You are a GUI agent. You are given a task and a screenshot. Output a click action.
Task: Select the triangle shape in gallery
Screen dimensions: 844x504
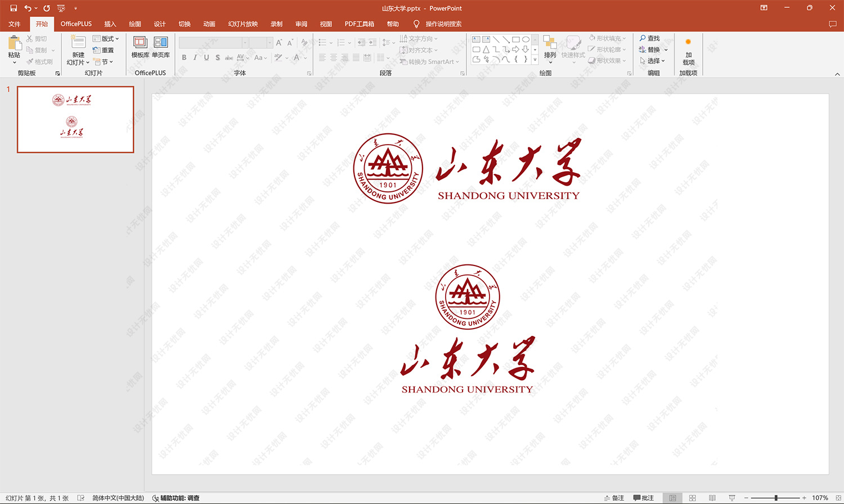[486, 49]
